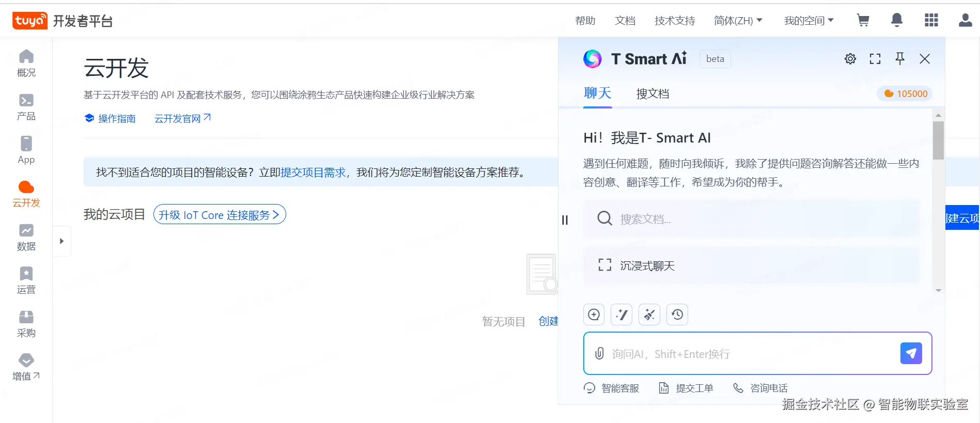Click the 提交项目需求 link
Viewport: 980px width, 423px height.
click(313, 172)
